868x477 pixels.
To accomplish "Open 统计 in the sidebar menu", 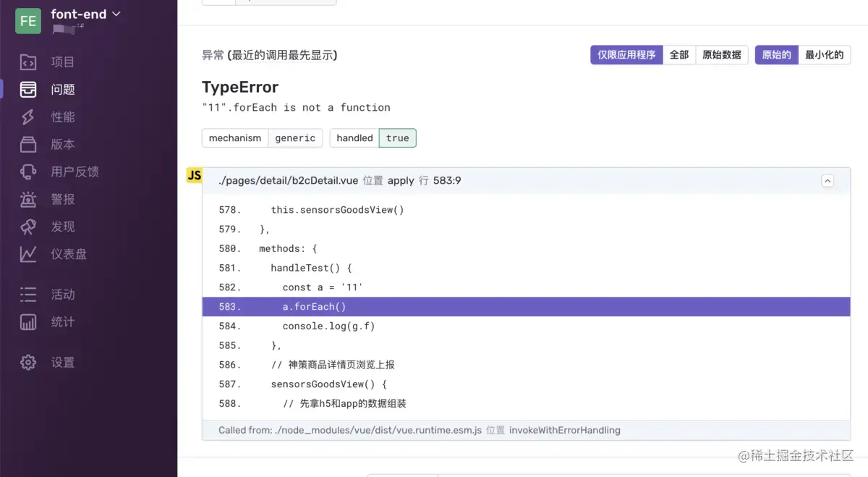I will coord(63,322).
